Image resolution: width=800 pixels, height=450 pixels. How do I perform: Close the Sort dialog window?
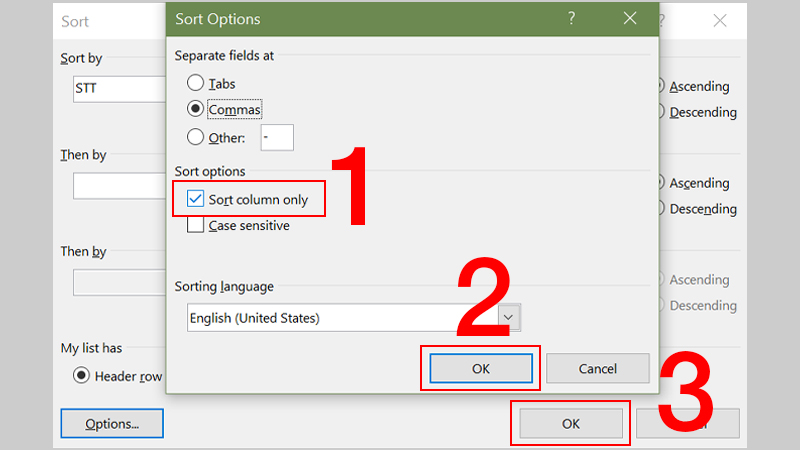tap(721, 20)
